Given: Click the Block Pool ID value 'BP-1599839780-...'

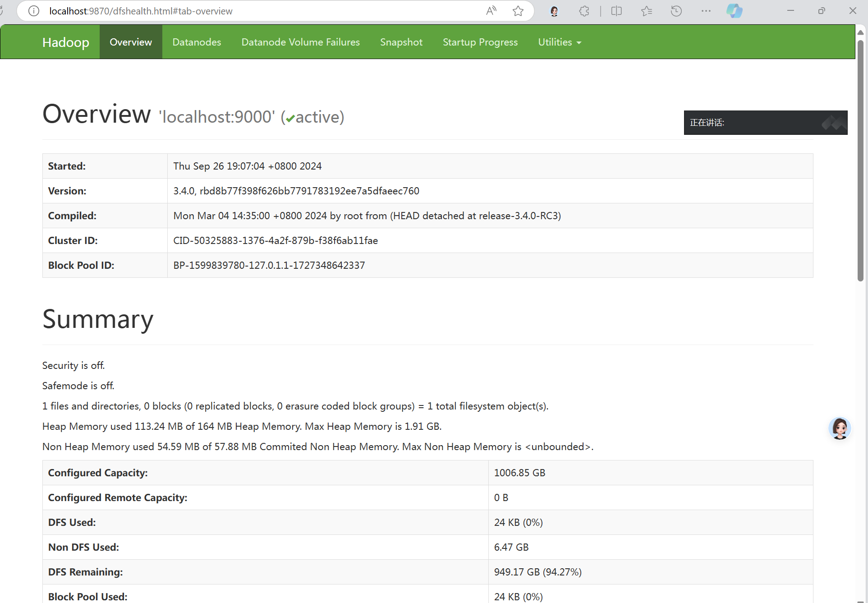Looking at the screenshot, I should [x=269, y=265].
